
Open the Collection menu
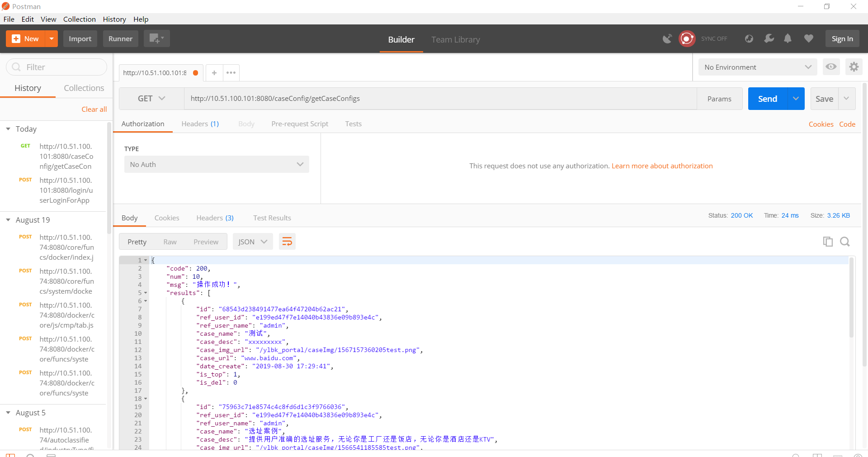pyautogui.click(x=80, y=19)
